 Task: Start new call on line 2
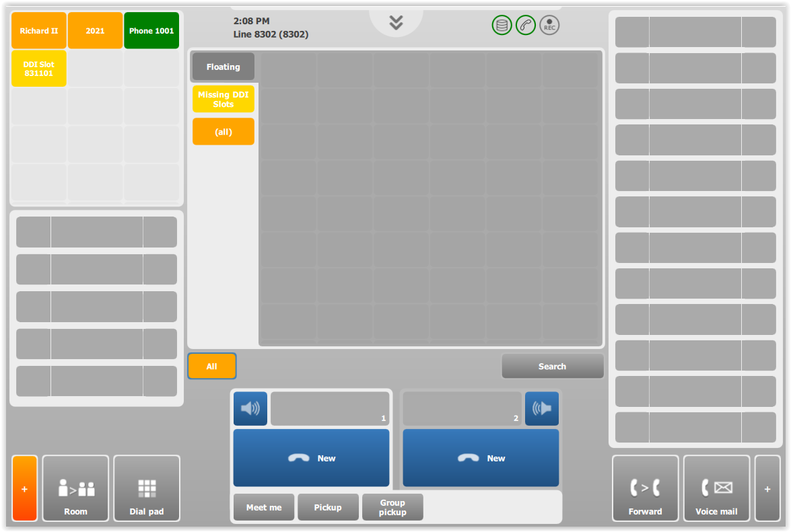click(481, 458)
